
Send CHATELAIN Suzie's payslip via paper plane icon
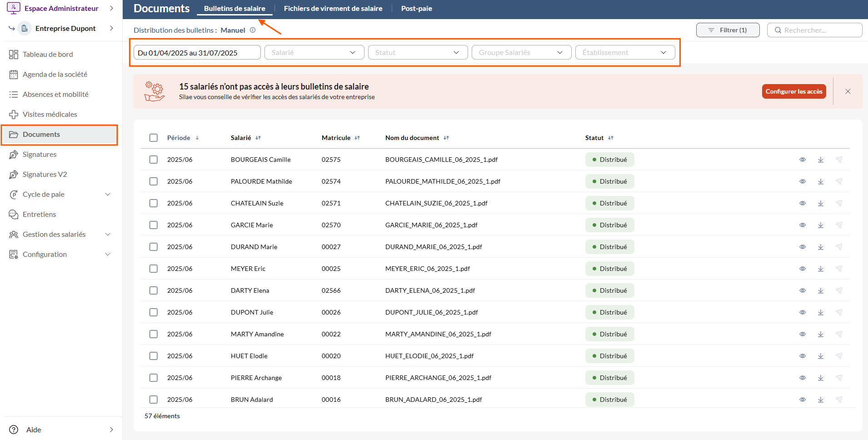[839, 203]
